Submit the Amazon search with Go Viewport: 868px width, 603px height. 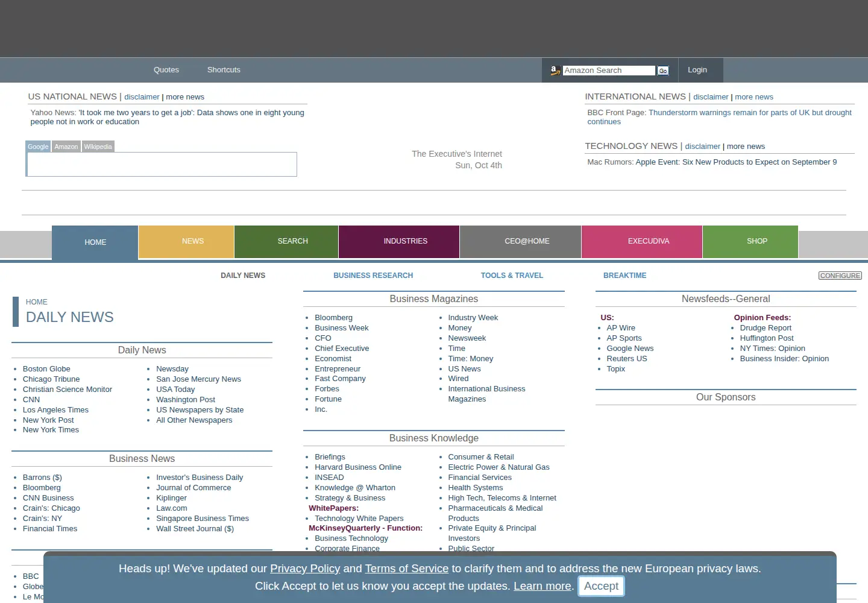tap(663, 71)
